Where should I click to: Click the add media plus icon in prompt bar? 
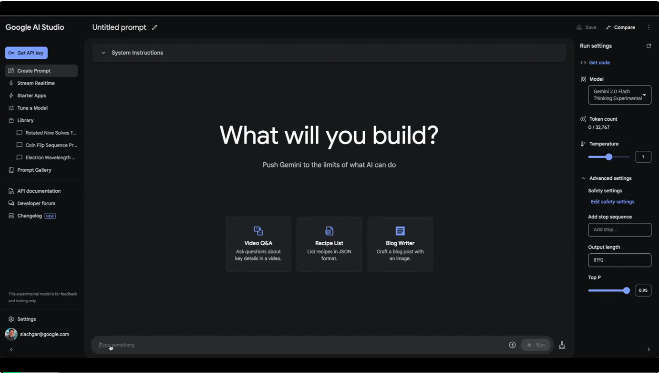pos(512,345)
